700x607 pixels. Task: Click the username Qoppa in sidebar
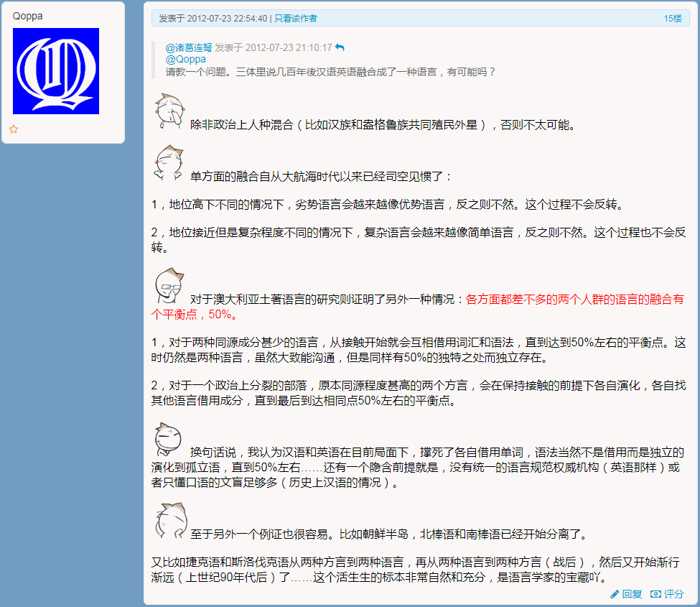point(28,16)
